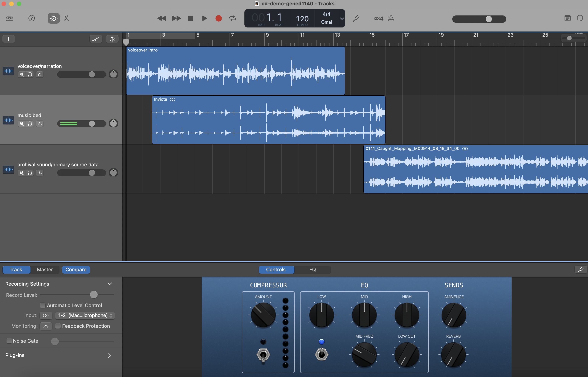Image resolution: width=588 pixels, height=377 pixels.
Task: Open the Loop Browser
Action: [x=580, y=18]
